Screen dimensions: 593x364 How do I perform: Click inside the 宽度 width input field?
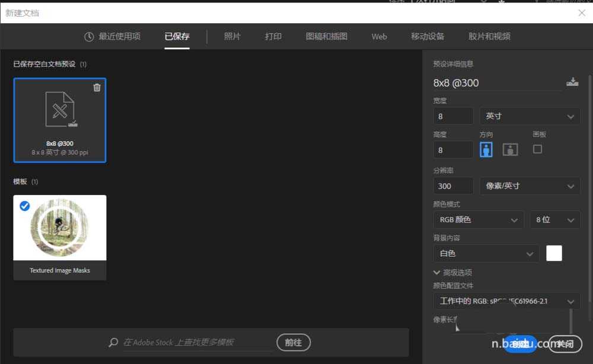point(452,116)
